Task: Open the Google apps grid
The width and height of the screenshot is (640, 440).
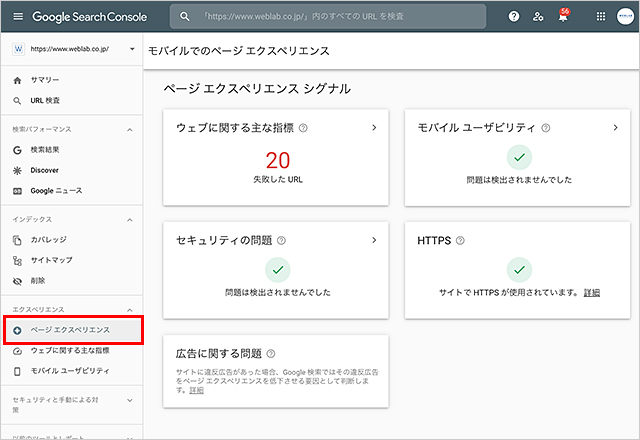Action: [x=601, y=16]
